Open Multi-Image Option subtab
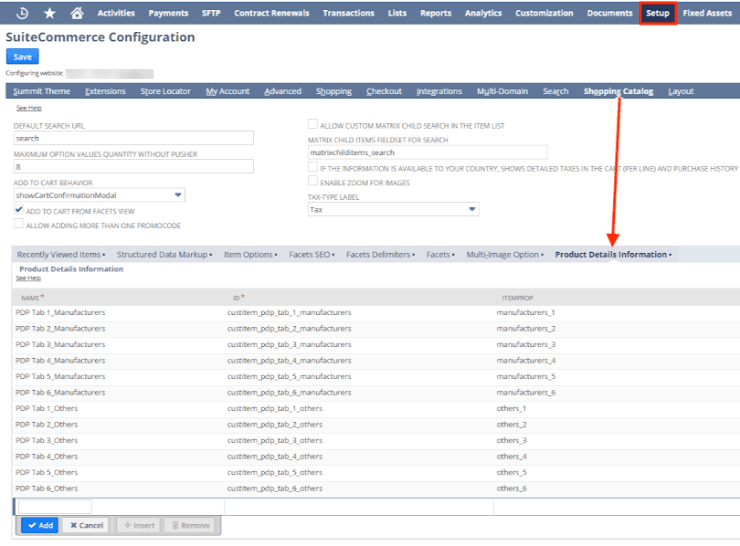Screen dimensions: 740x546 coord(505,255)
